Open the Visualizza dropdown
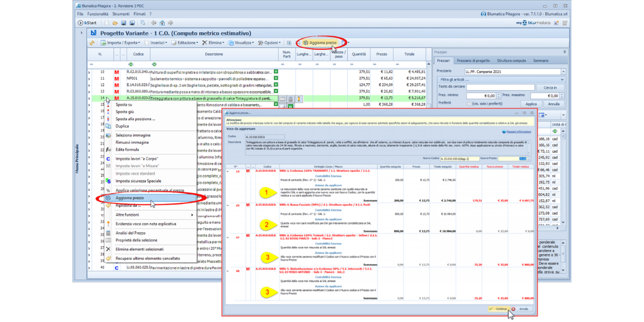Screen dimensions: 644x322 click(x=241, y=43)
